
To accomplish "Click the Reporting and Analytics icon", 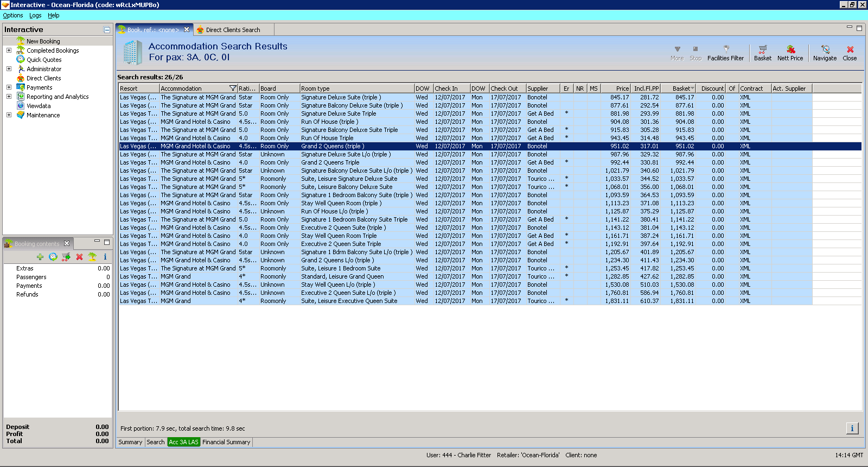I will click(x=21, y=97).
